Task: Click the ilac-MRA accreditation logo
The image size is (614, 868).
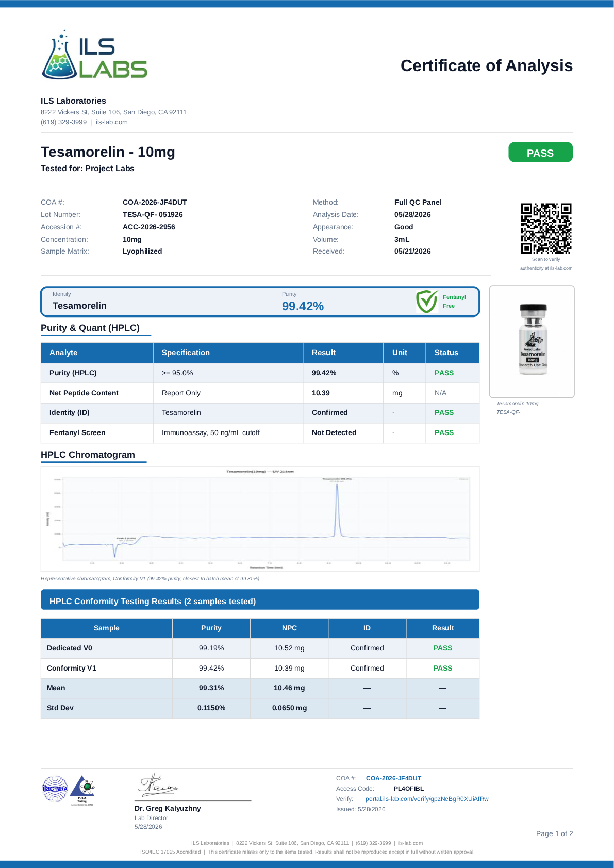Action: (55, 789)
